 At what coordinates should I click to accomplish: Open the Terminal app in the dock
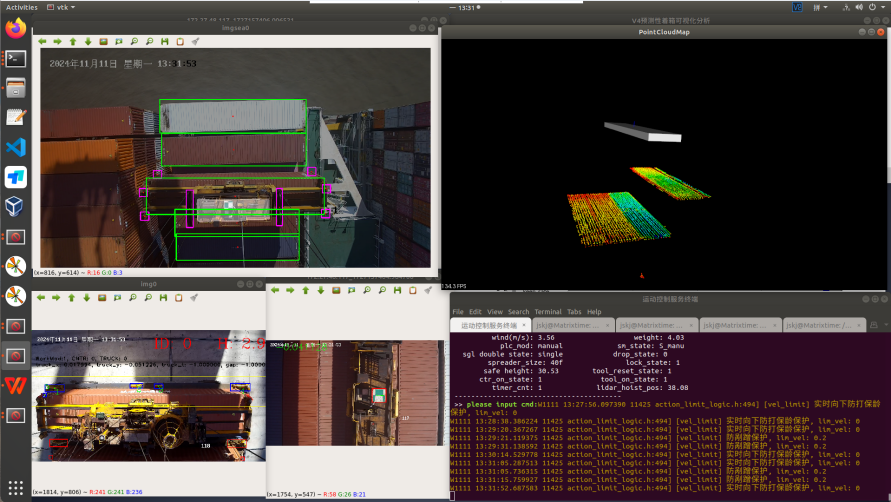point(15,58)
